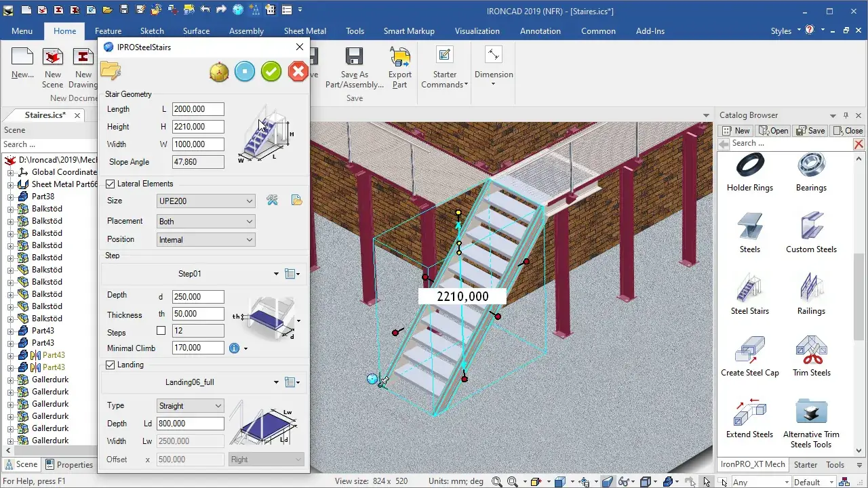Image resolution: width=868 pixels, height=488 pixels.
Task: Switch to the Properties tab at the bottom left
Action: [x=69, y=465]
